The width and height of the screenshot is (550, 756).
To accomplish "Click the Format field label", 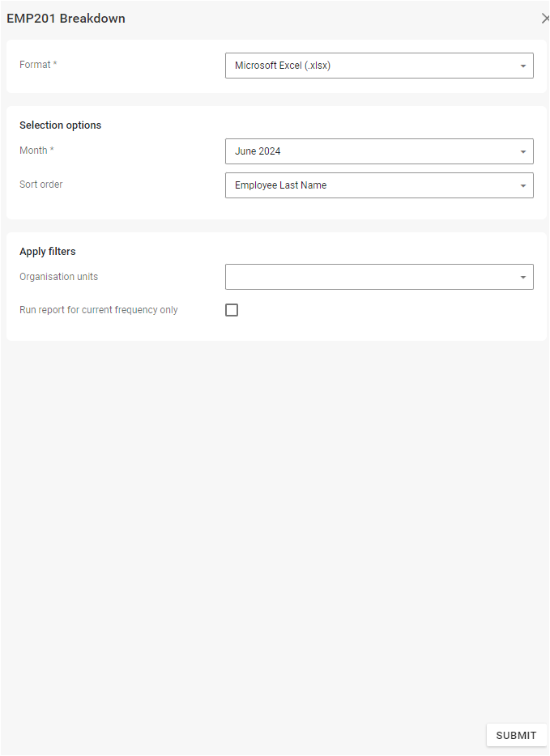I will click(34, 65).
